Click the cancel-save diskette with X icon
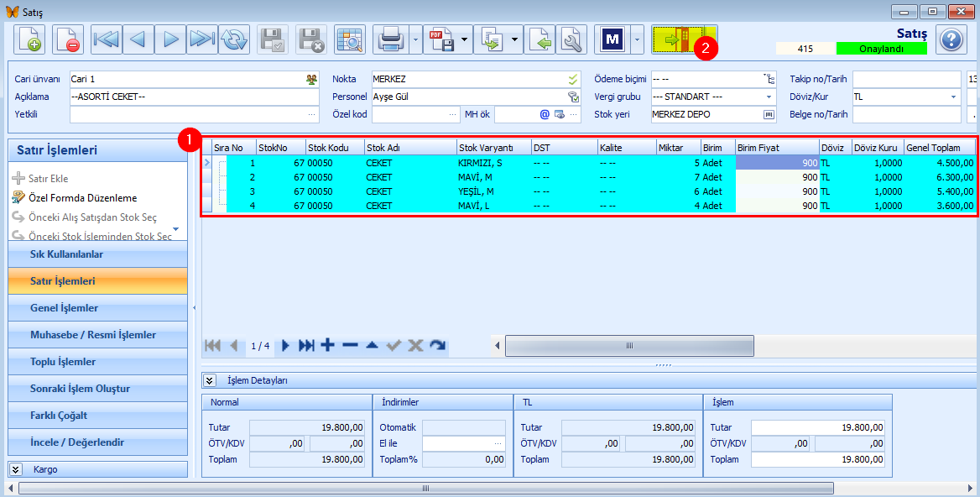Image resolution: width=980 pixels, height=497 pixels. tap(311, 40)
